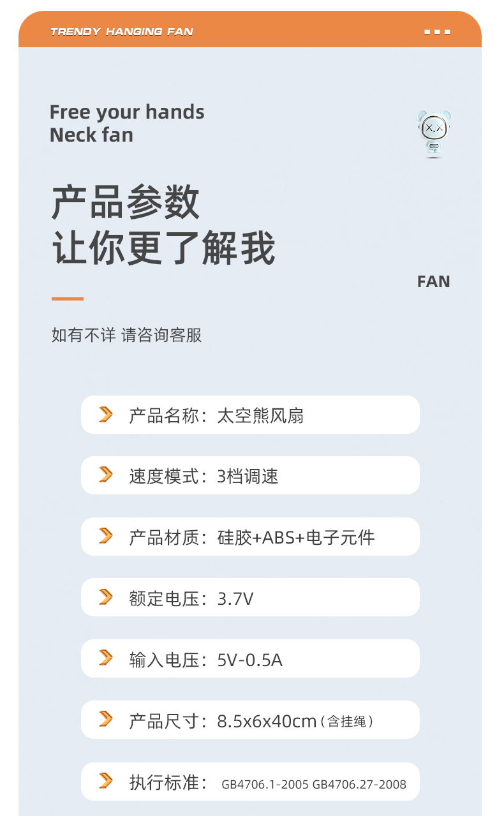The image size is (504, 816).
Task: Select the 8.5x6x40cm product size row
Action: point(250,720)
